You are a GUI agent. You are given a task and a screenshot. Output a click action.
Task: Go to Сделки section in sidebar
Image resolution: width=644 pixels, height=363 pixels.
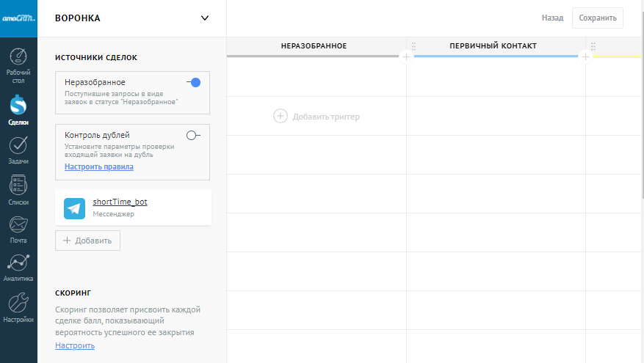[18, 111]
